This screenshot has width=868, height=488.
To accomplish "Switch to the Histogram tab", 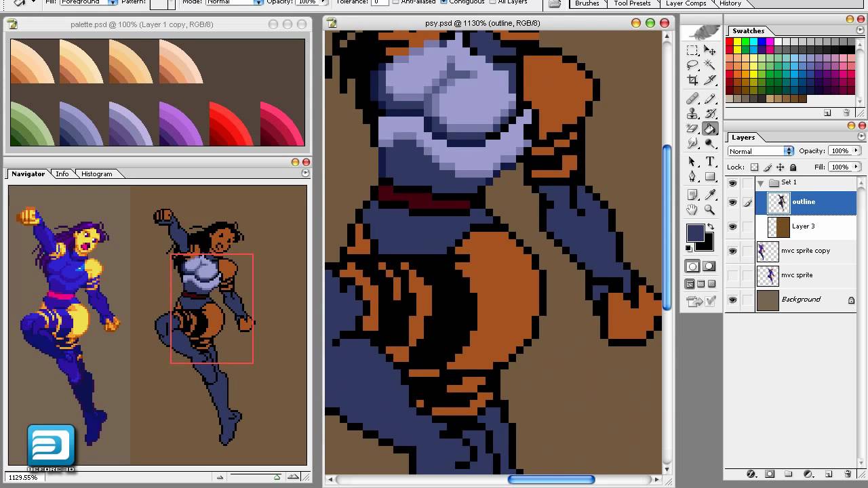I will pos(97,174).
